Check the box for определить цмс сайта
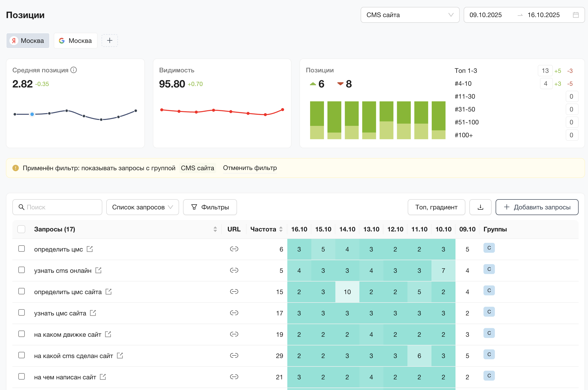Viewport: 588px width, 390px height. tap(22, 291)
